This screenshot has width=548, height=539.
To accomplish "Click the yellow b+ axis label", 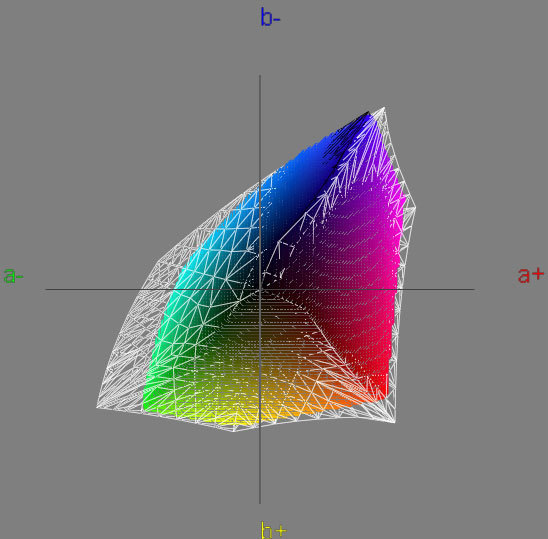I will (x=274, y=530).
